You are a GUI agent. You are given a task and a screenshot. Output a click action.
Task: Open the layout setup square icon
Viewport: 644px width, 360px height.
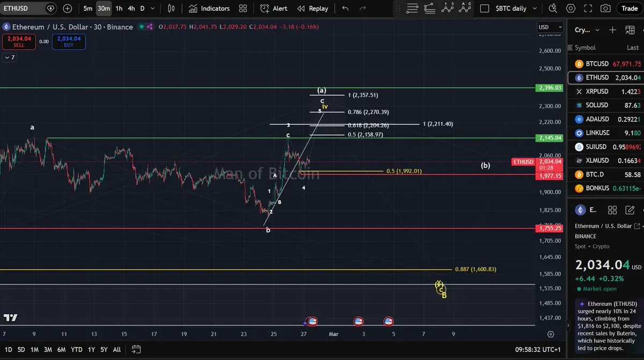point(485,9)
